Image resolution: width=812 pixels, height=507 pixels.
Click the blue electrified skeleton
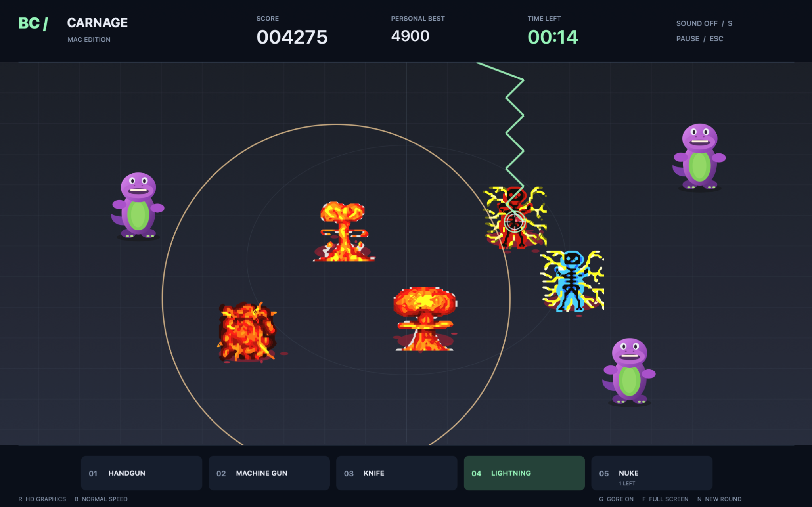tap(572, 281)
